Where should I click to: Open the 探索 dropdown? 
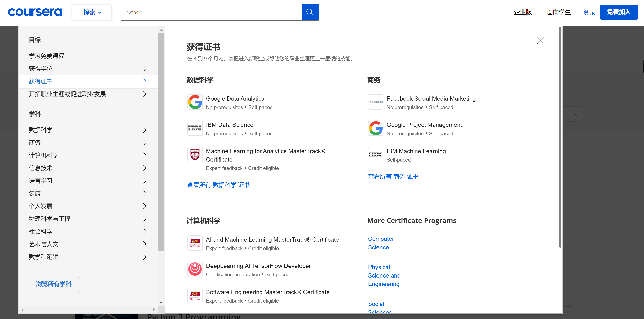point(92,12)
